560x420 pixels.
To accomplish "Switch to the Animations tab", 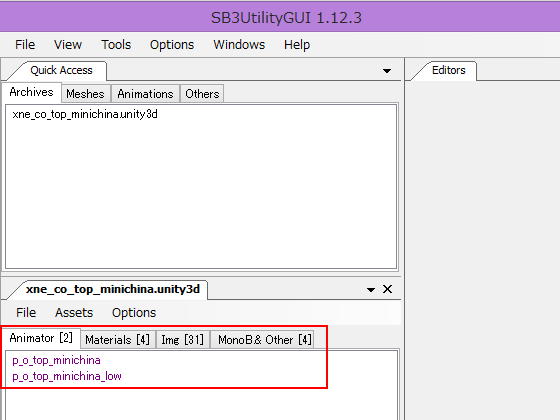I will pyautogui.click(x=145, y=94).
